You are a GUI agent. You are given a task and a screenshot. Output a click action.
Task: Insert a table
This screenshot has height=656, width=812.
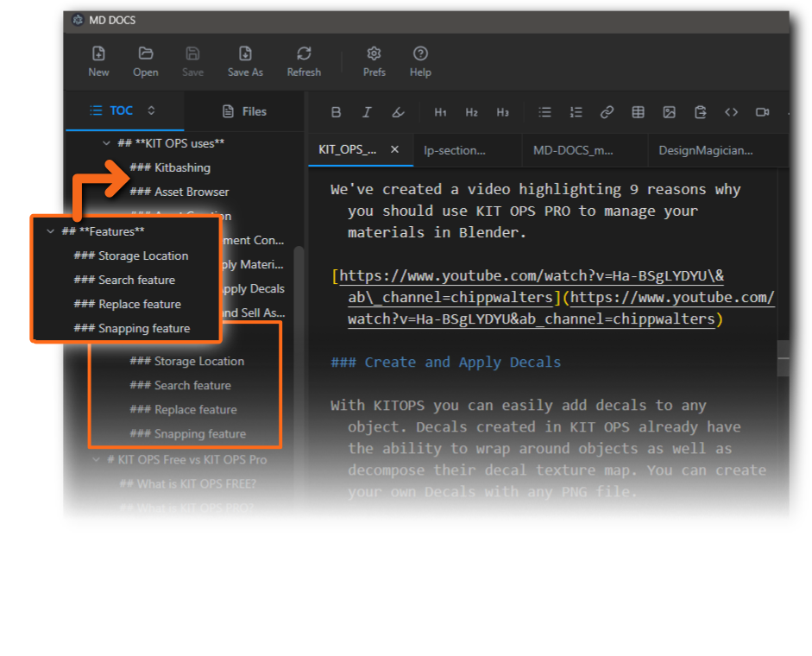[x=638, y=112]
